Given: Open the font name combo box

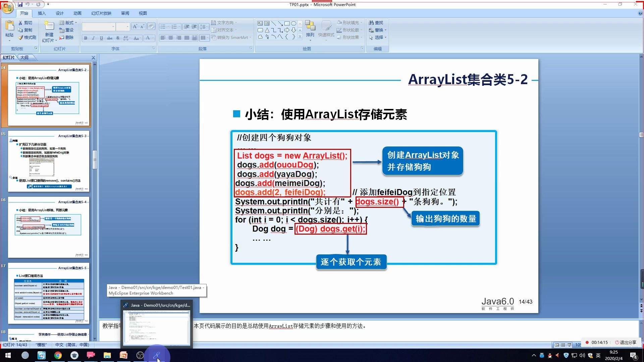Looking at the screenshot, I should pyautogui.click(x=98, y=26).
